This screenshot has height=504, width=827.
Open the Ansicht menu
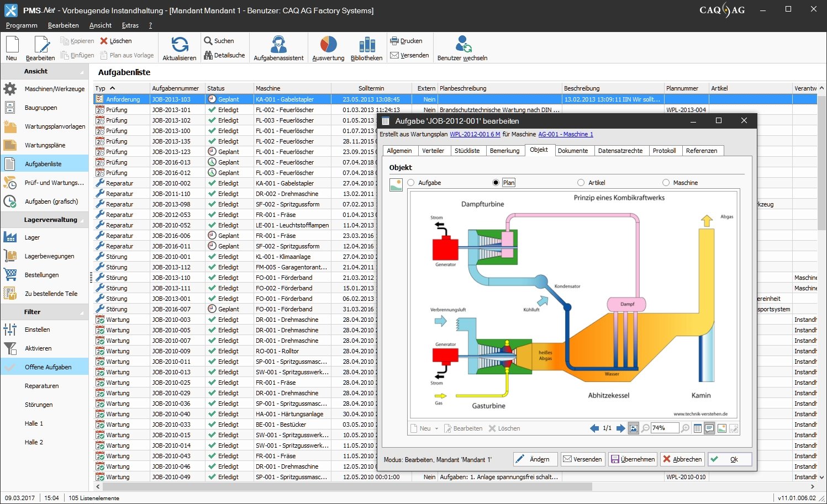click(x=100, y=25)
